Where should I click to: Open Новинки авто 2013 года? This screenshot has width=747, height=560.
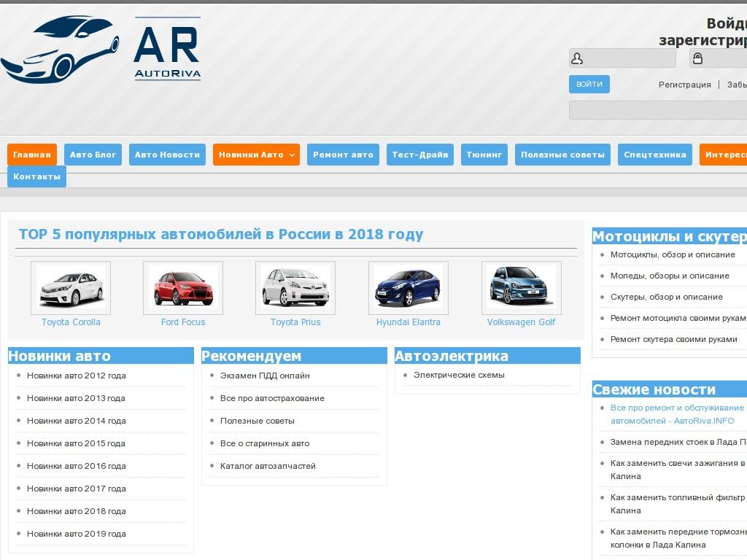pos(76,399)
